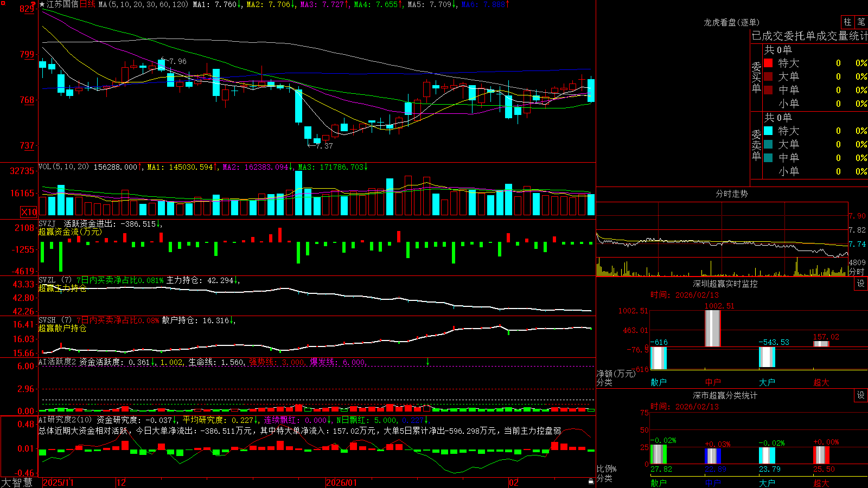
Task: Click the 23.79 大户 bar in 分类统计
Action: (767, 456)
